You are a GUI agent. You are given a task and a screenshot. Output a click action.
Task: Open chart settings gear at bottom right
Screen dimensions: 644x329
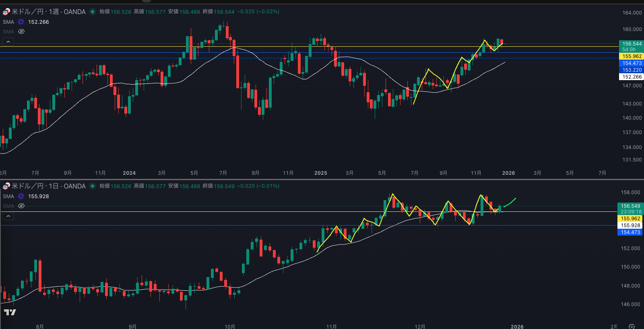[632, 326]
